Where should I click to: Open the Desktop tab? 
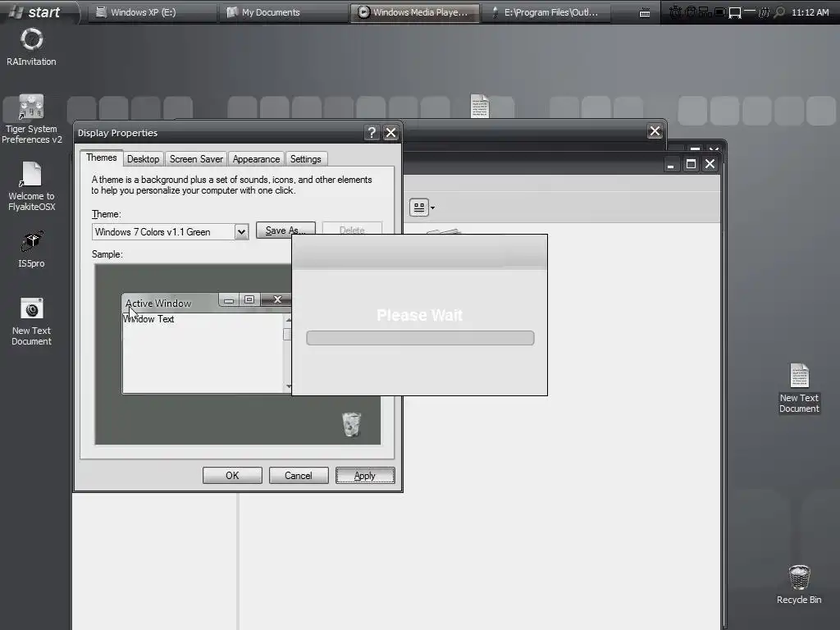(143, 159)
